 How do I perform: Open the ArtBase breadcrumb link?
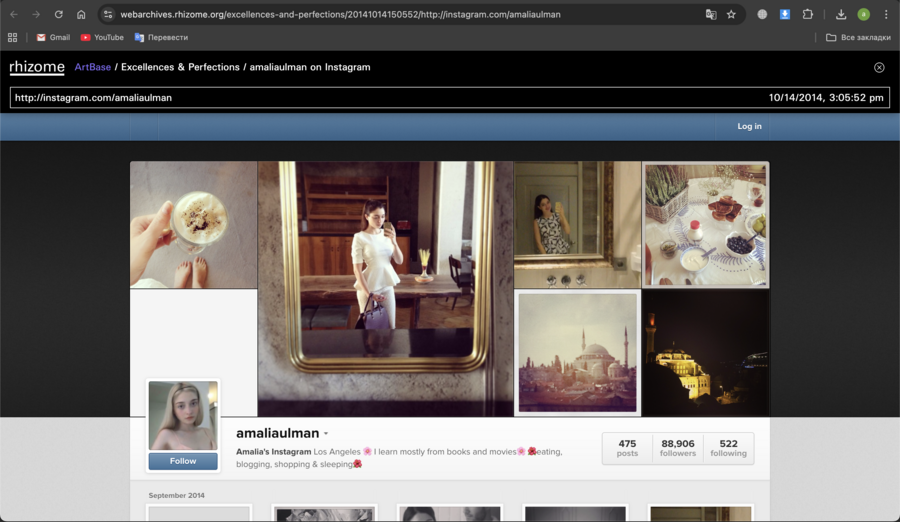93,67
